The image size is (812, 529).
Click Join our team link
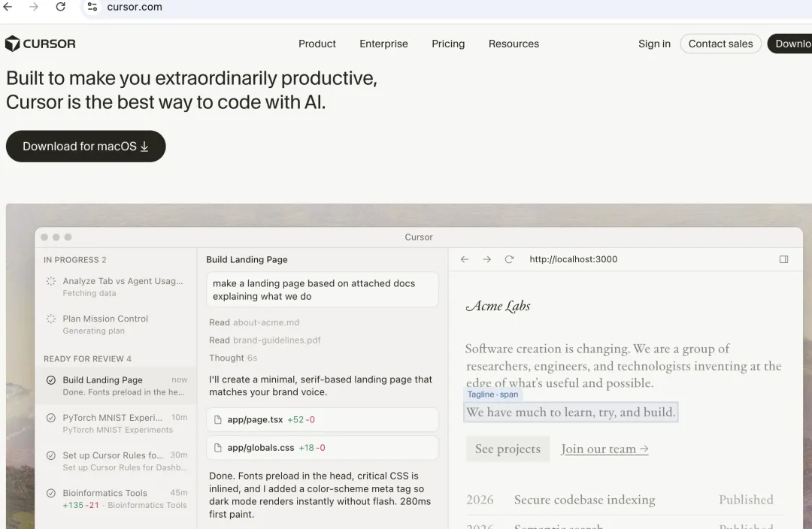604,449
